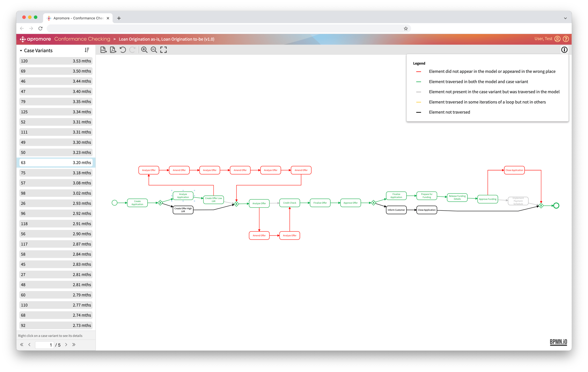Screen dimensions: 588x372
Task: Jump to the last page of variants
Action: [74, 345]
